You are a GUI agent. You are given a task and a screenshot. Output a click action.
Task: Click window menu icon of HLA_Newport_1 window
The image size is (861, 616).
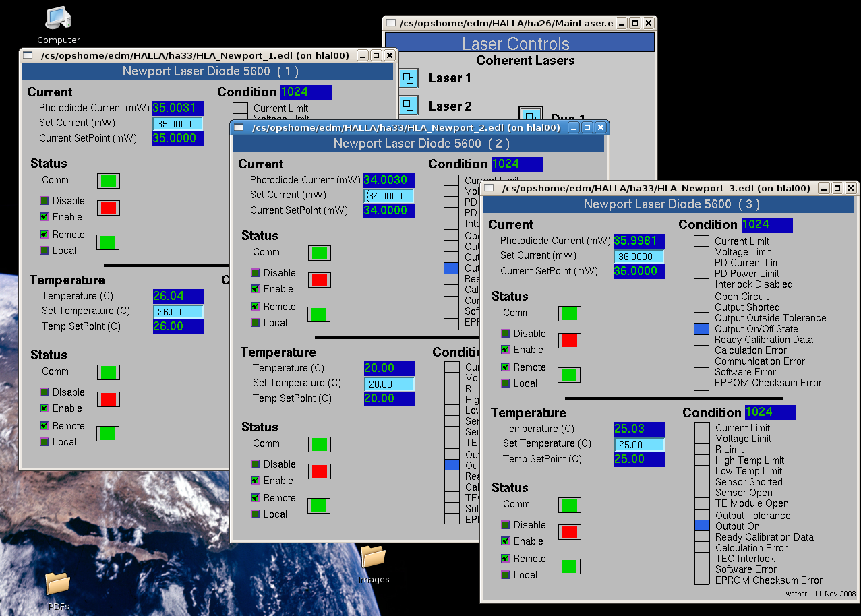[x=28, y=55]
